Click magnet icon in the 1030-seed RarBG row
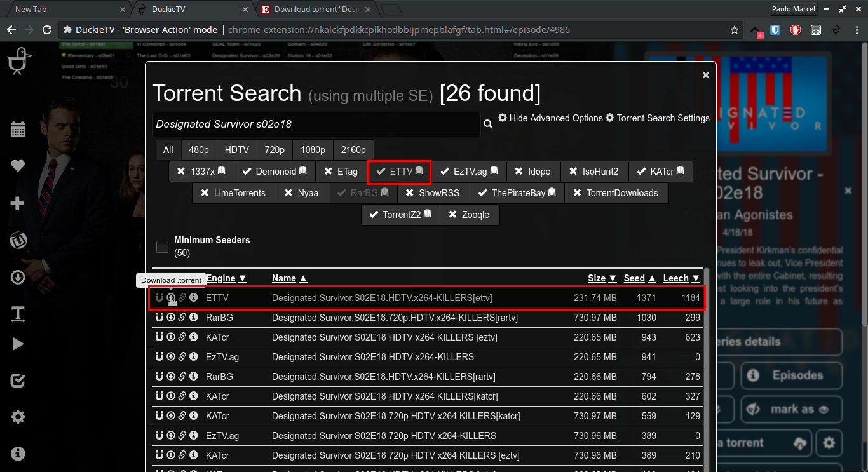Image resolution: width=868 pixels, height=472 pixels. [159, 317]
